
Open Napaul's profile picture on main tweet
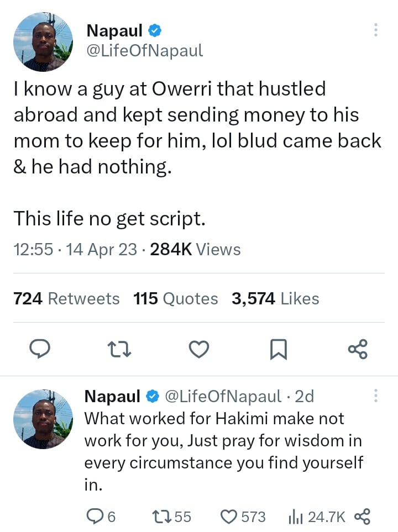(43, 43)
